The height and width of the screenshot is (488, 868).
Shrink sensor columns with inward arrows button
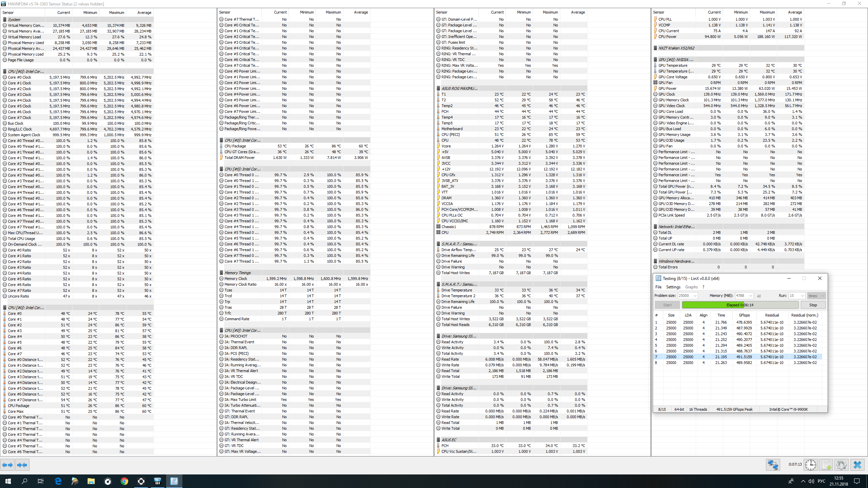pyautogui.click(x=22, y=465)
